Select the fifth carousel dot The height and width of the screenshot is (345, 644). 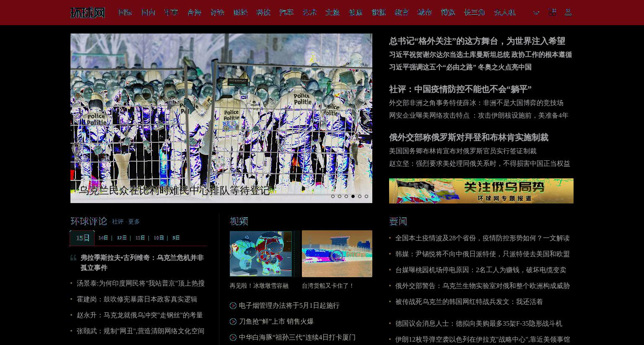[360, 196]
